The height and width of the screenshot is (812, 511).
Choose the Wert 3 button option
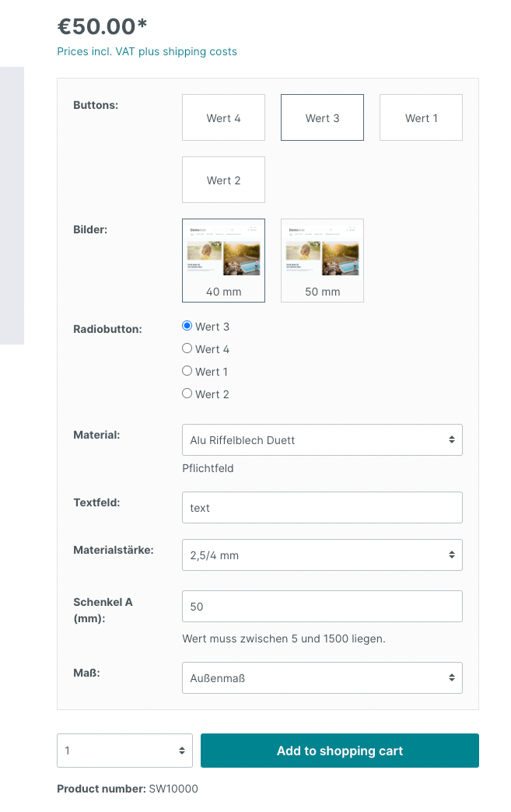pos(322,117)
